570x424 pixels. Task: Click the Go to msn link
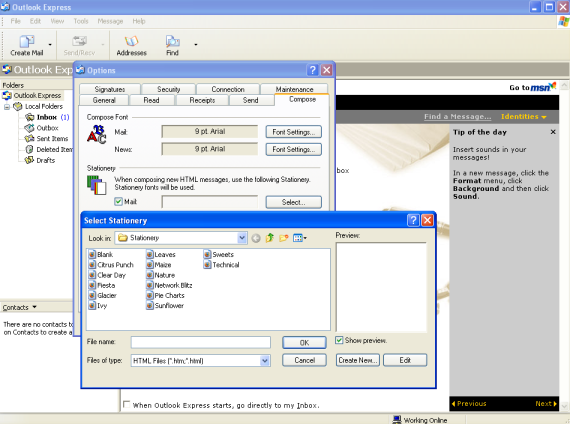(x=533, y=87)
